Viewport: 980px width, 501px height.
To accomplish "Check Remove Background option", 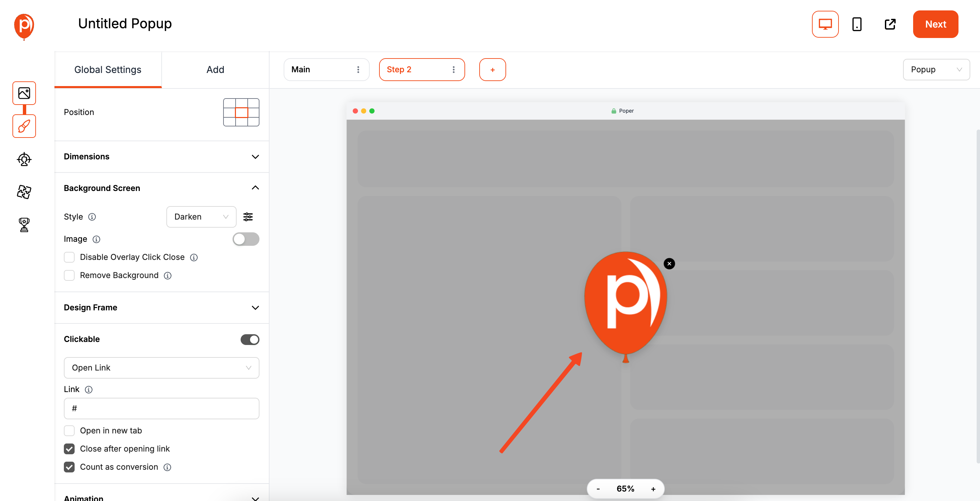I will pos(69,275).
